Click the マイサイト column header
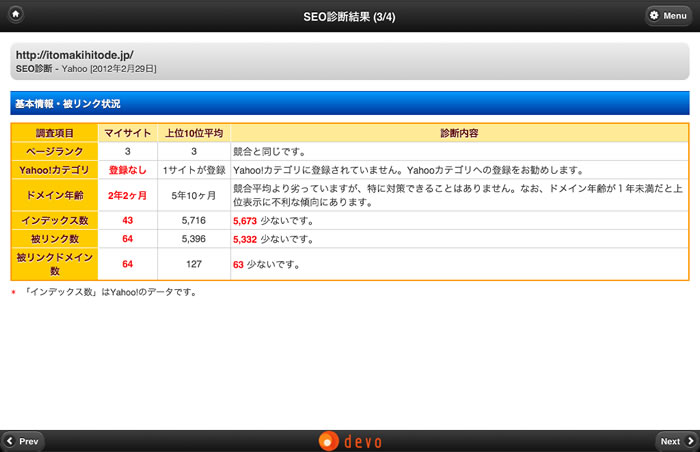 tap(128, 133)
